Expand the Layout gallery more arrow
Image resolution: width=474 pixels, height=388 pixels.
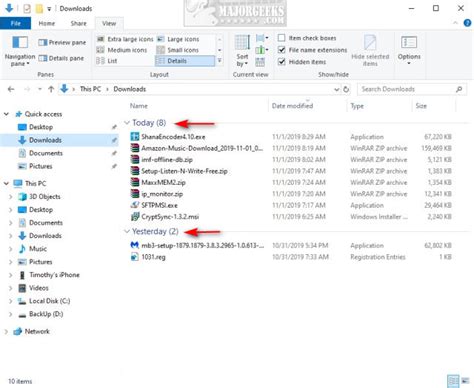[220, 61]
